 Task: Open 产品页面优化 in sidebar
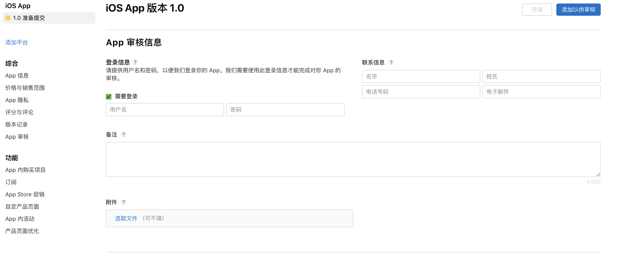[x=22, y=231]
